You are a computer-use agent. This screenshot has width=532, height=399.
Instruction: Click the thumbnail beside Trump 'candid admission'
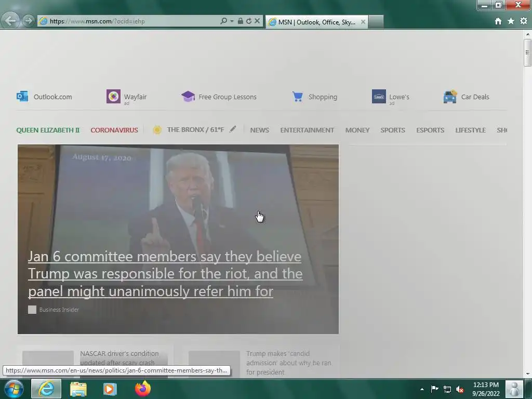(214, 364)
